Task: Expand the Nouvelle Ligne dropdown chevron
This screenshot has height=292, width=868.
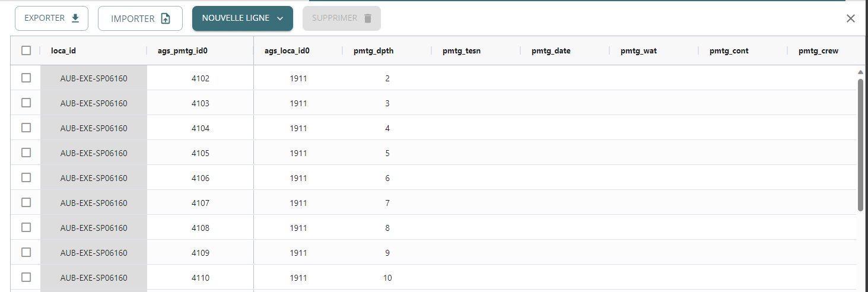Action: pyautogui.click(x=280, y=18)
